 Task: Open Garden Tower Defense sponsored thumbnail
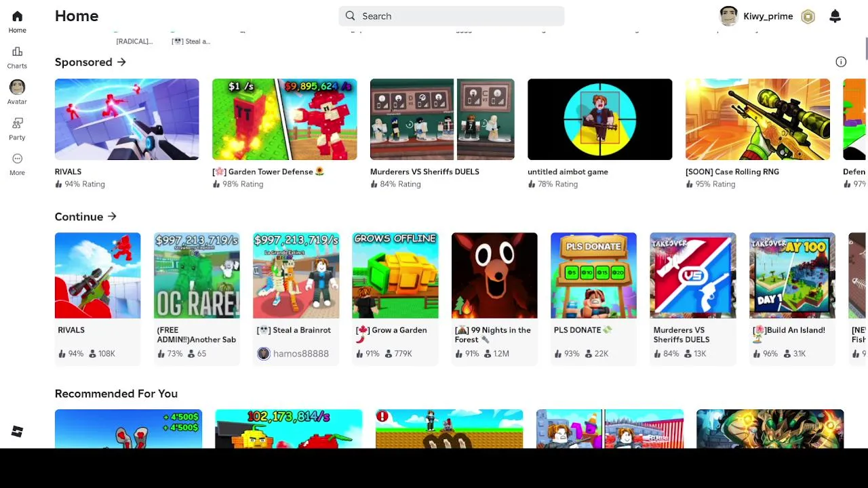click(284, 119)
